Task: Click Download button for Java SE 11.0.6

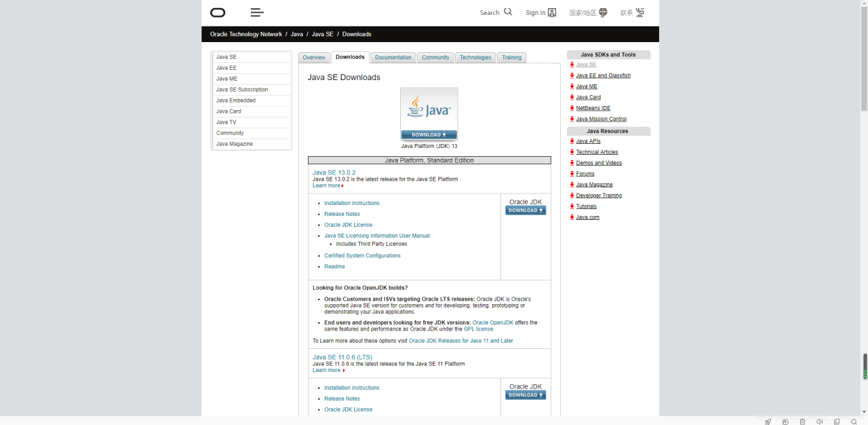Action: pos(526,395)
